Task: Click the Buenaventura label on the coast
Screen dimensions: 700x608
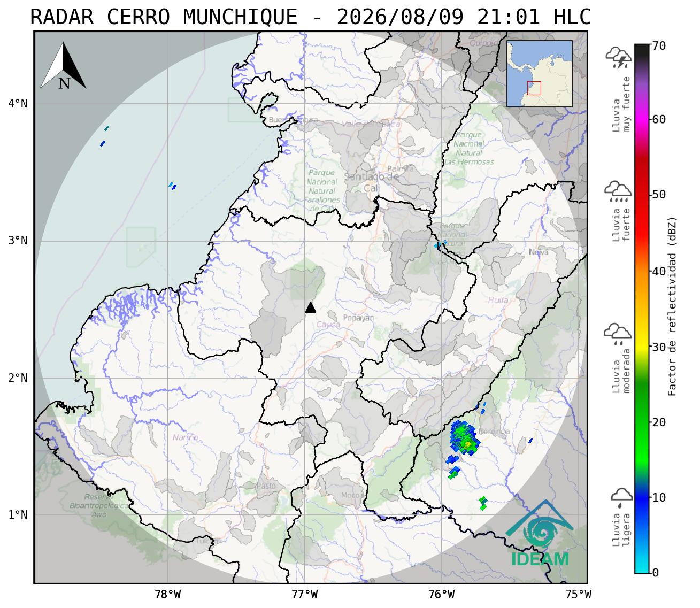Action: pyautogui.click(x=293, y=120)
